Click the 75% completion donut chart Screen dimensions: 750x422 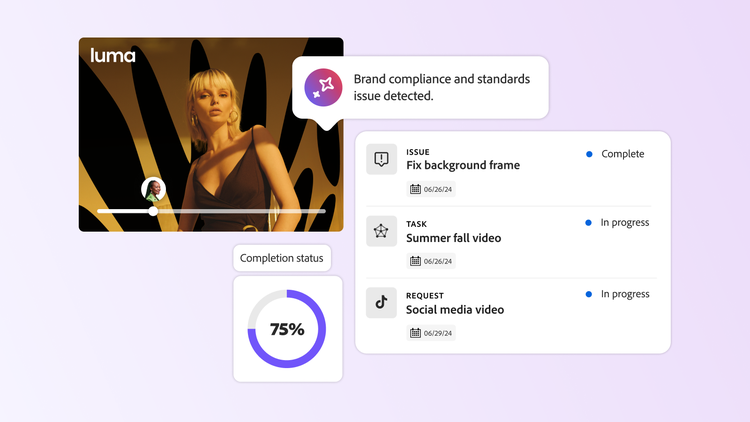[287, 329]
